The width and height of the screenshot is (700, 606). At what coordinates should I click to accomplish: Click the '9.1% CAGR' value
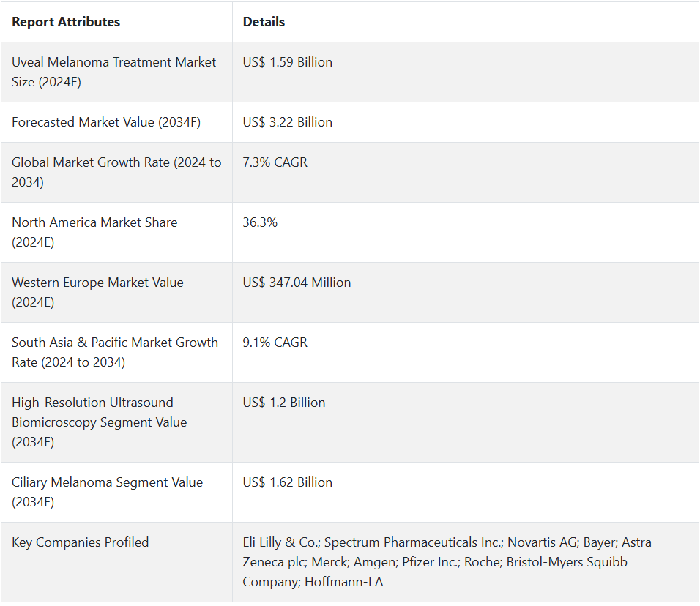click(275, 343)
